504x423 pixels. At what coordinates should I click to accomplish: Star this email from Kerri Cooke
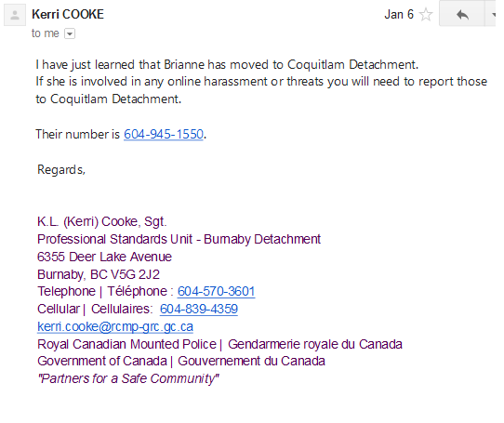pyautogui.click(x=426, y=15)
